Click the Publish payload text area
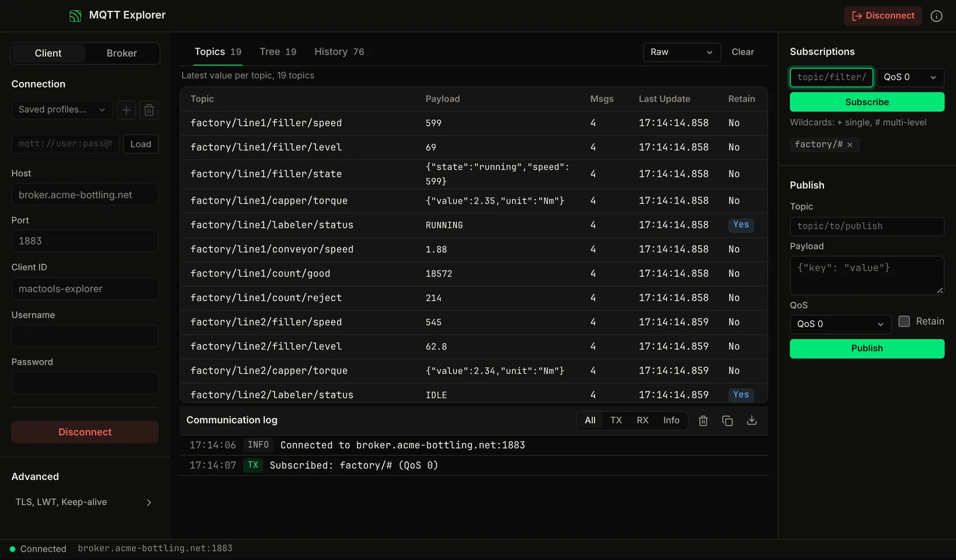The width and height of the screenshot is (956, 560). point(867,275)
